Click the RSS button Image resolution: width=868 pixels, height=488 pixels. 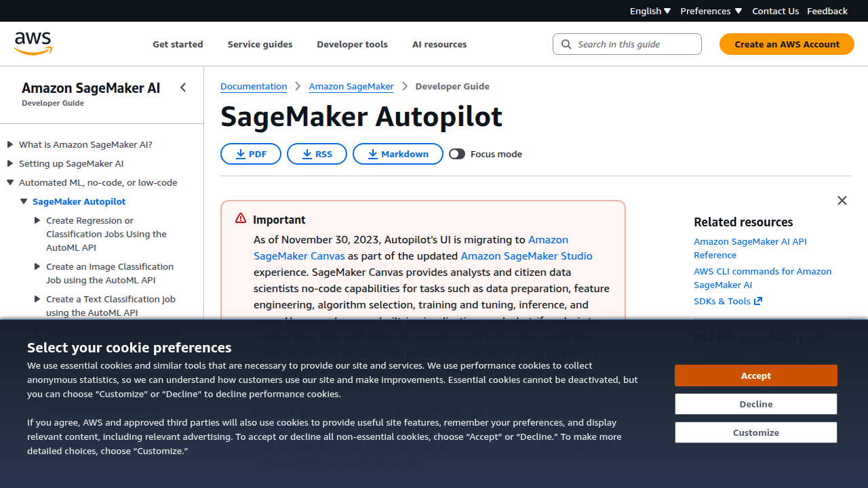tap(317, 154)
